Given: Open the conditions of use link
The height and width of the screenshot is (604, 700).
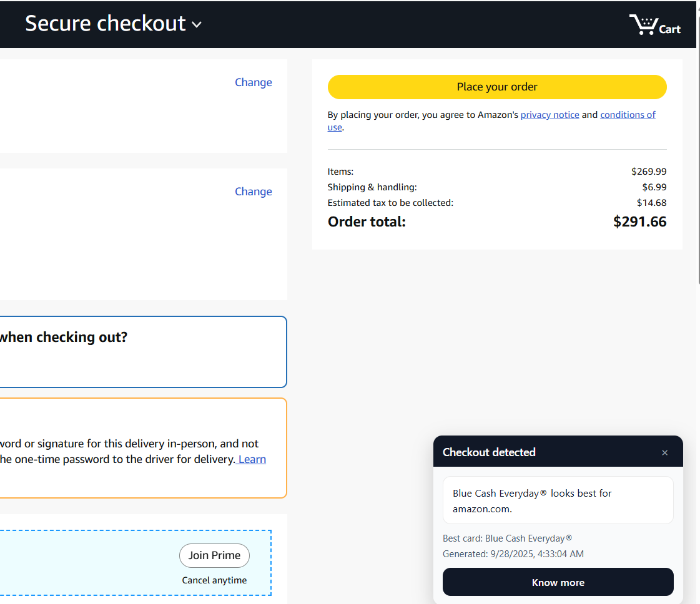Looking at the screenshot, I should tap(628, 115).
